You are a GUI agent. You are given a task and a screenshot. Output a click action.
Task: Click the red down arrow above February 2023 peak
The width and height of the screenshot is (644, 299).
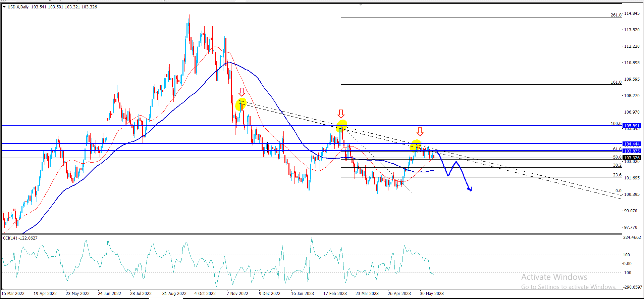point(341,114)
